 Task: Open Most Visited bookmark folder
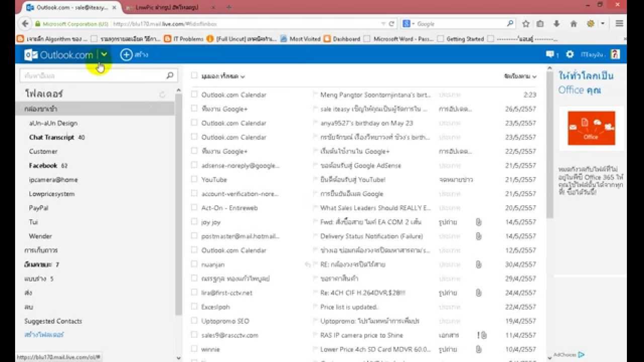click(x=301, y=39)
